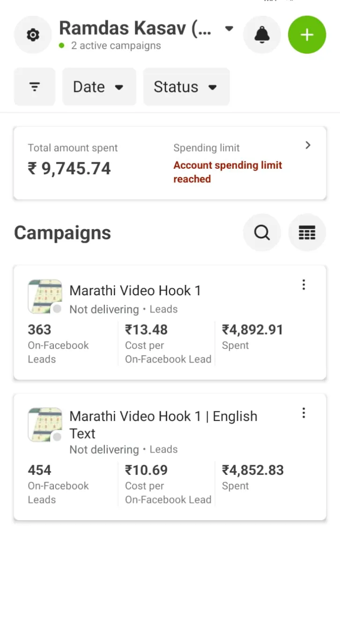
Task: Open the filter options icon
Action: tap(35, 87)
